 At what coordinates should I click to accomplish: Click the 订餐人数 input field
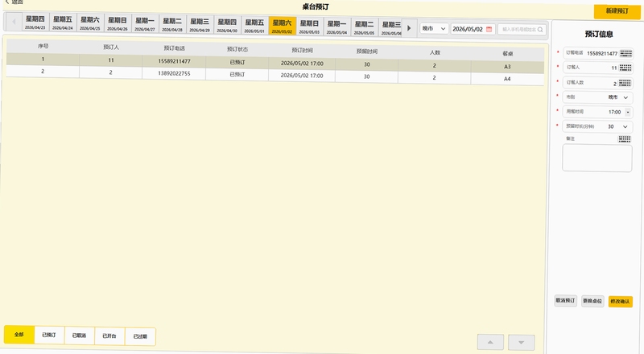(597, 83)
